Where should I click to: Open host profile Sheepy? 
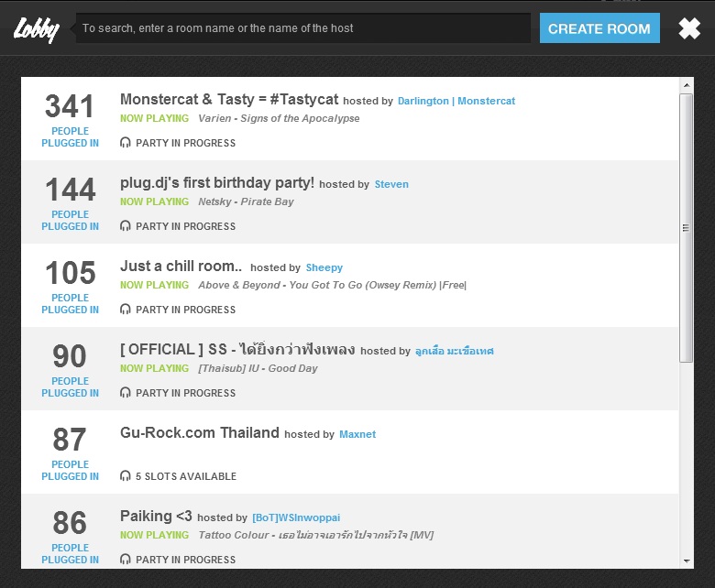coord(324,267)
